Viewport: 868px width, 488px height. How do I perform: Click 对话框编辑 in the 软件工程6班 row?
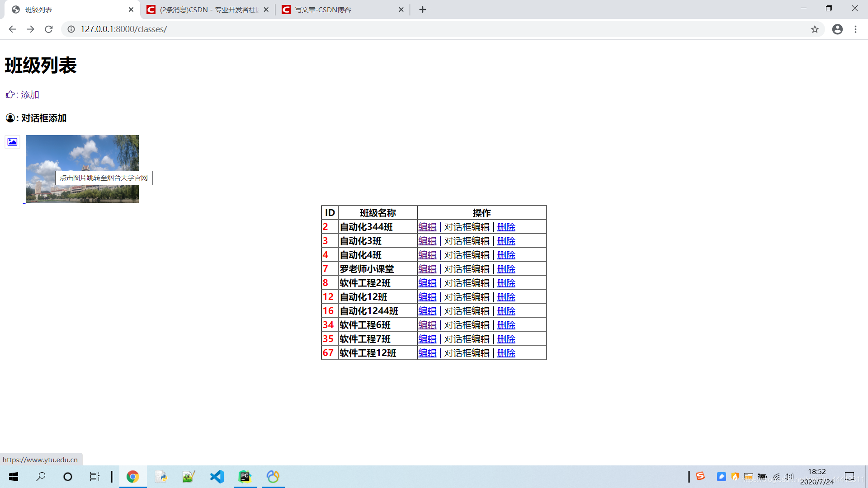(467, 325)
